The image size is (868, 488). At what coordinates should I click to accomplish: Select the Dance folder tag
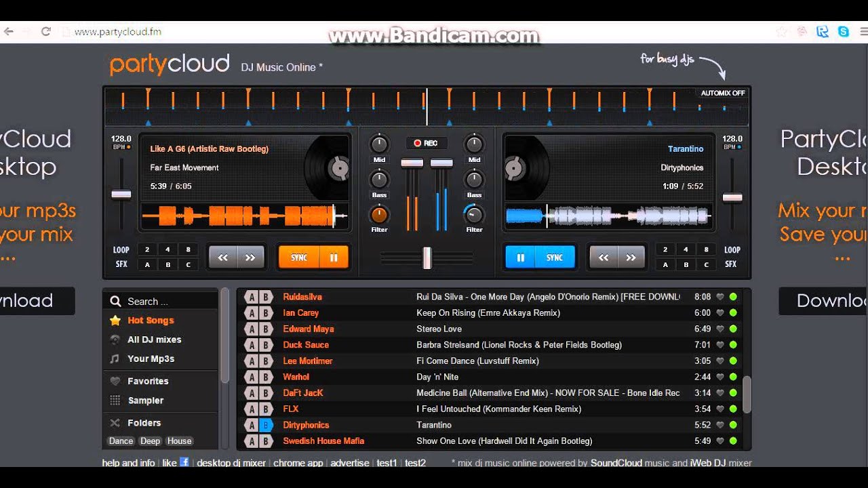[x=121, y=441]
